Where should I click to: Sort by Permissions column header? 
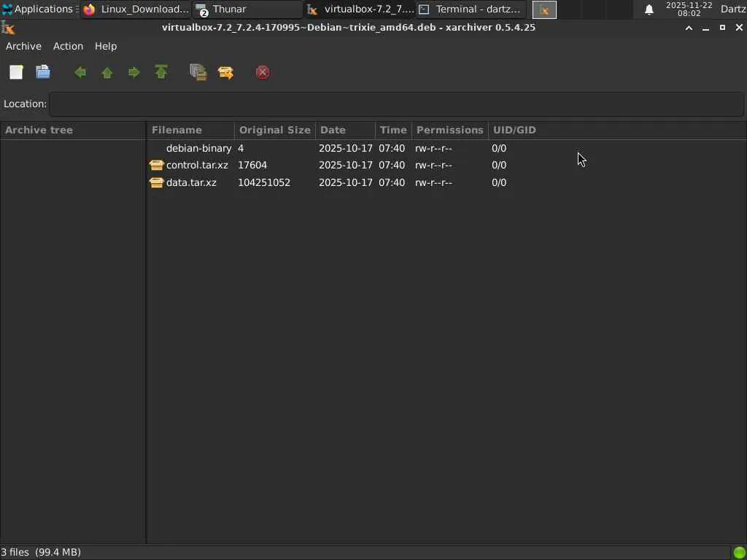coord(449,130)
